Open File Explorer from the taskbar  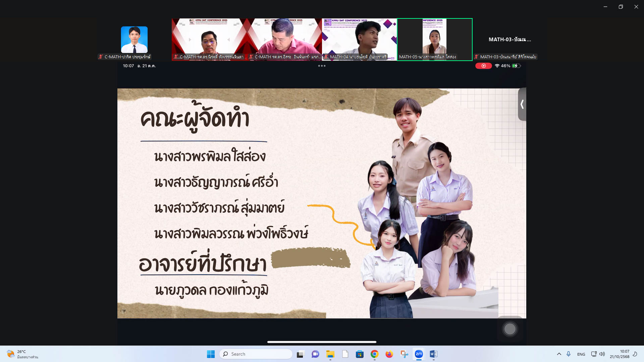[330, 354]
